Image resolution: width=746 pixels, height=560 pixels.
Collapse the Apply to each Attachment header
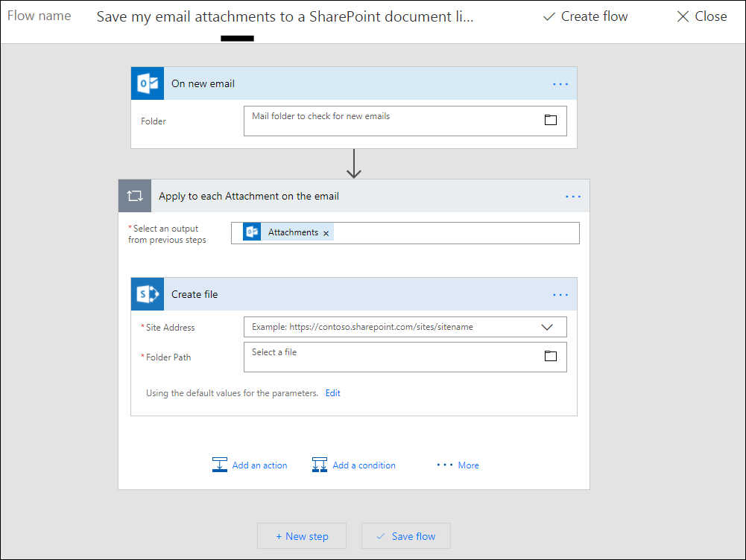click(x=354, y=196)
